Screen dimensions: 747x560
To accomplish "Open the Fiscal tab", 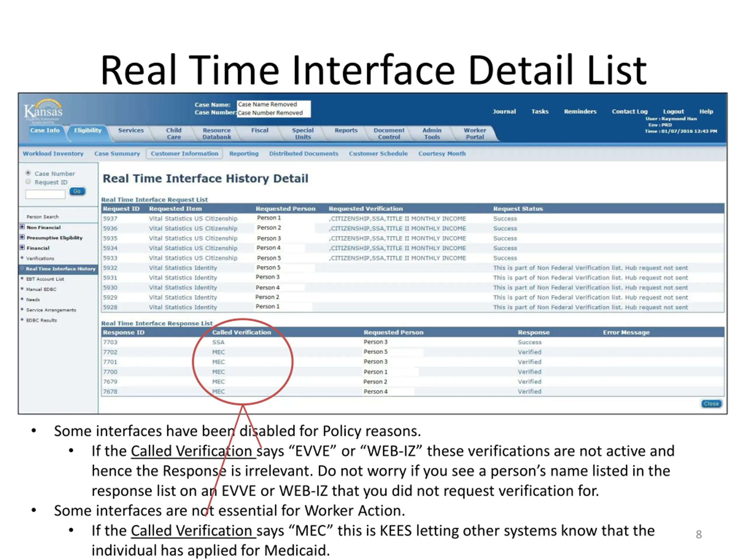I will click(x=259, y=130).
